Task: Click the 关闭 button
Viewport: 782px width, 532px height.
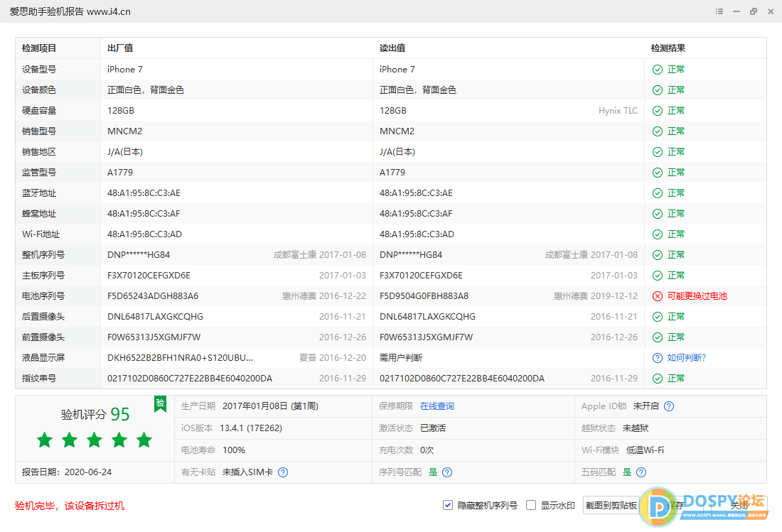Action: click(x=739, y=506)
